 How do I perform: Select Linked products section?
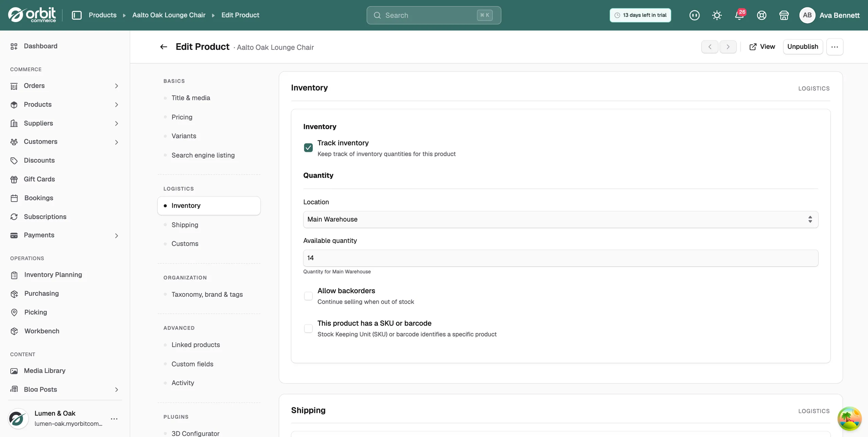(209, 345)
